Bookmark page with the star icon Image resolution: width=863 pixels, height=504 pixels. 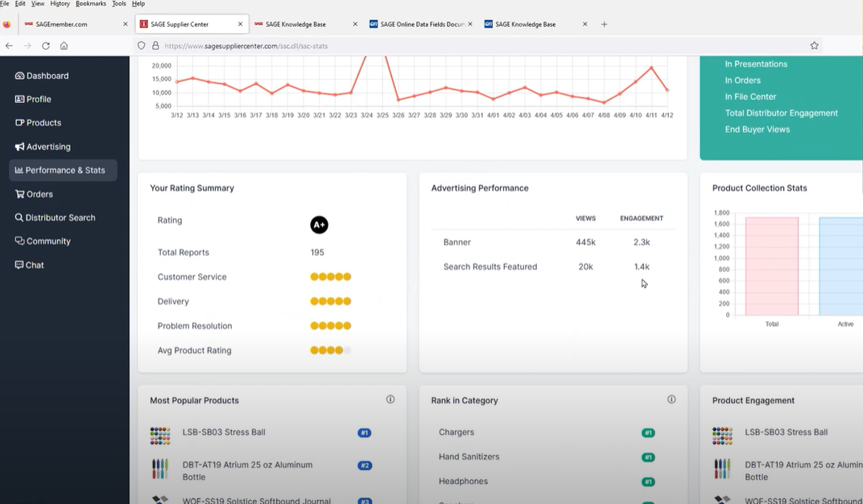pos(814,46)
